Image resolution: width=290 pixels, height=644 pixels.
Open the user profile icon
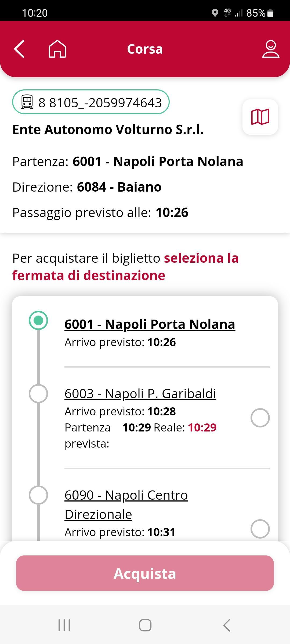[271, 49]
